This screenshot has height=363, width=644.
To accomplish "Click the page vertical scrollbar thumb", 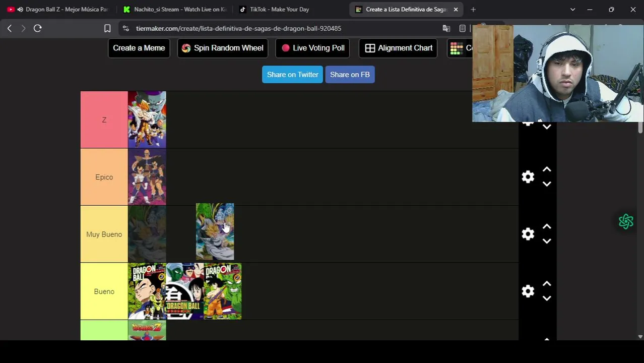I will point(640,127).
